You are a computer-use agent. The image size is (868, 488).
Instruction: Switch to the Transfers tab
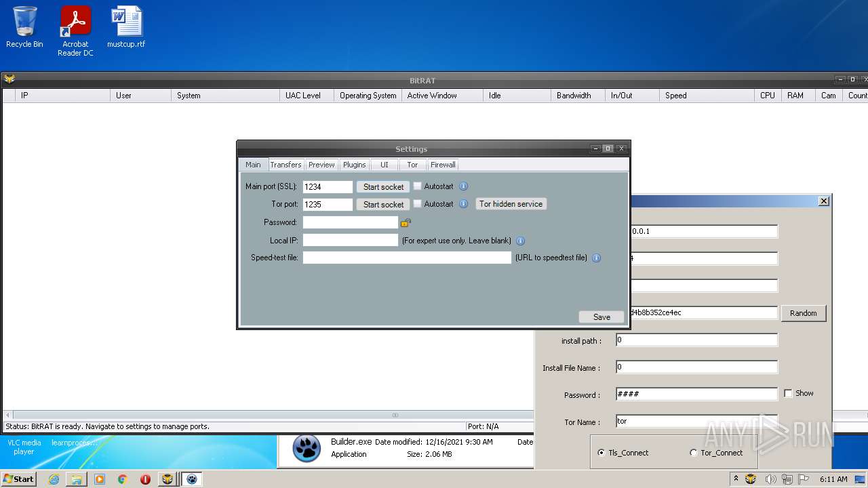[x=285, y=165]
